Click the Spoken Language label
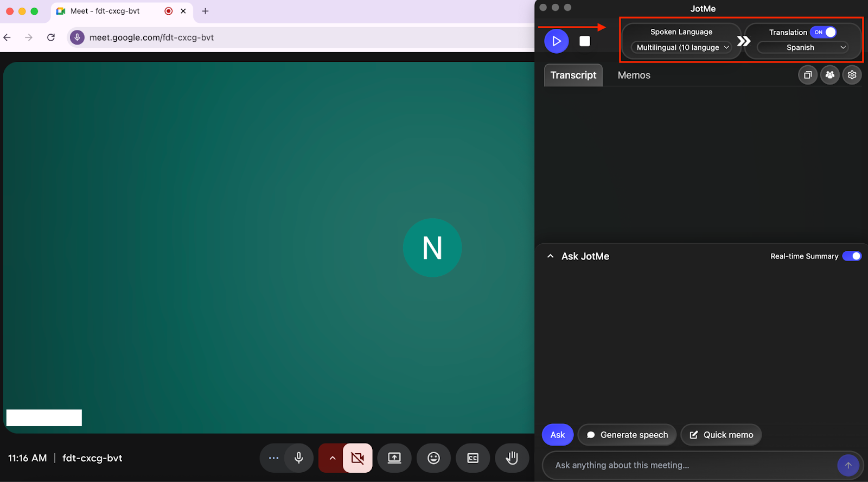Image resolution: width=868 pixels, height=482 pixels. [x=681, y=32]
